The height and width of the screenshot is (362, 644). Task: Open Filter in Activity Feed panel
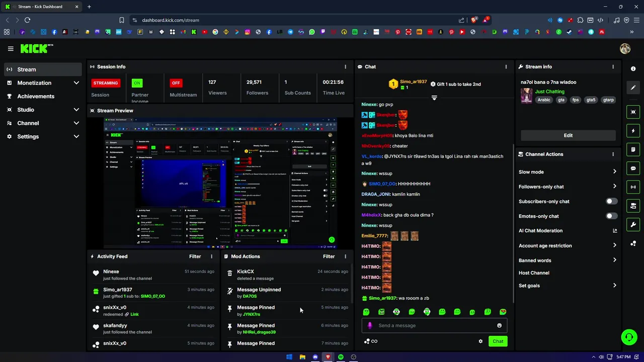[x=195, y=256]
